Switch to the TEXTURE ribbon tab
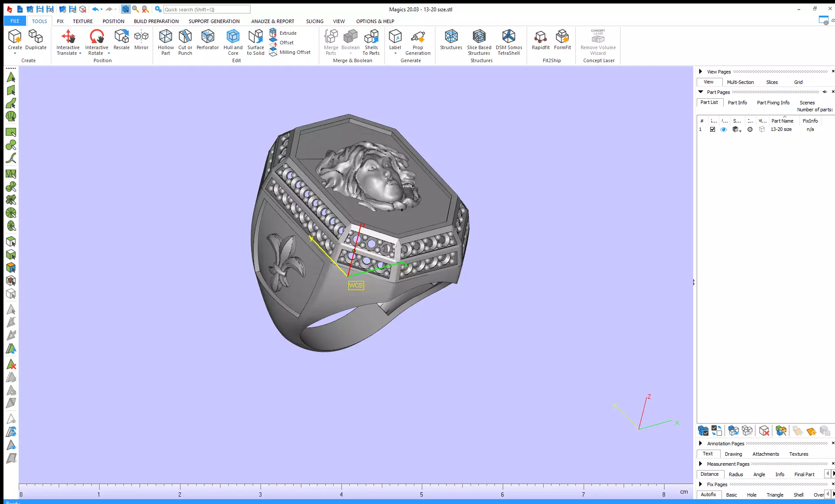835x504 pixels. coord(83,21)
